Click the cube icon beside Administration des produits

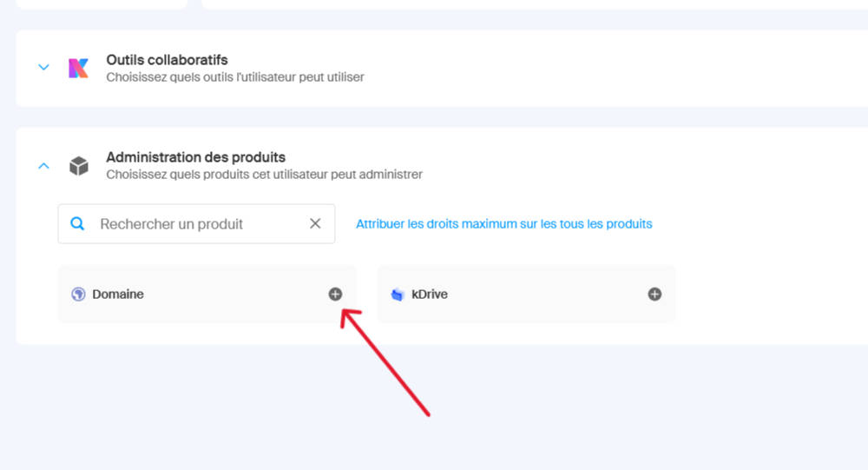tap(78, 166)
